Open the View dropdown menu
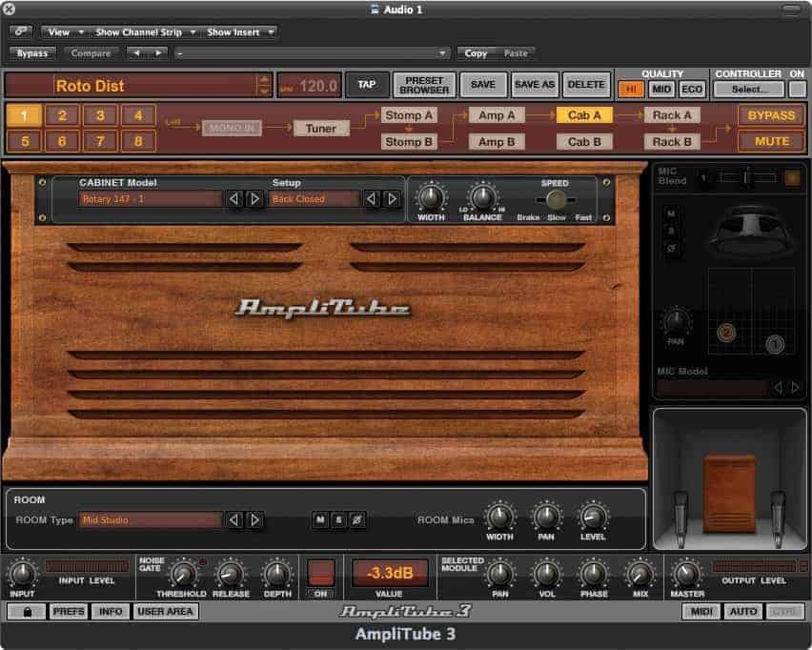The width and height of the screenshot is (812, 650). pyautogui.click(x=64, y=31)
